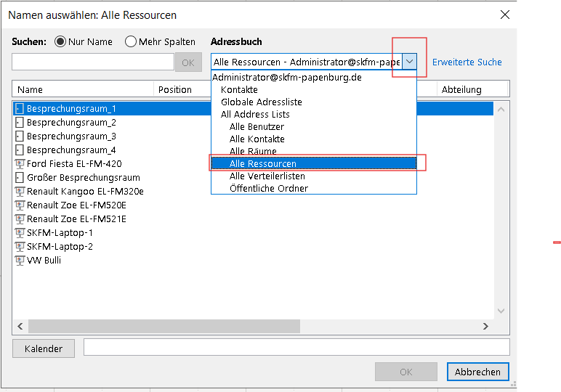Select the Nur Name radio button
This screenshot has height=392, width=561.
click(60, 41)
